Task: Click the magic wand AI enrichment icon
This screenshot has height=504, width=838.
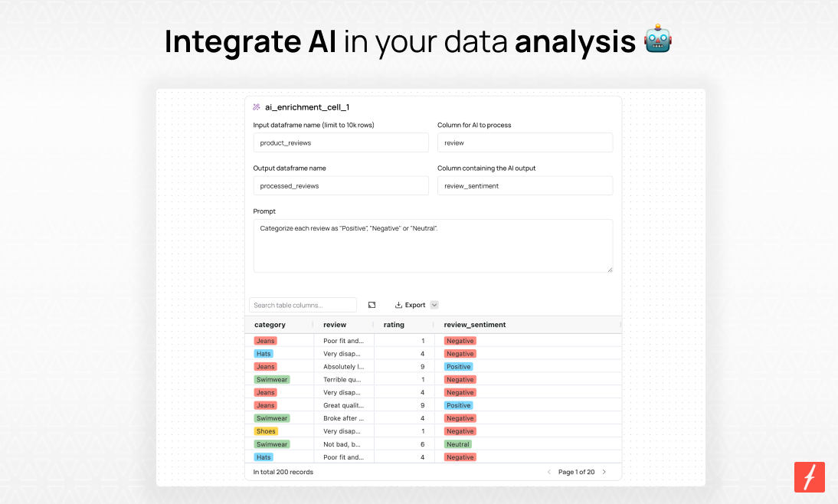Action: click(257, 107)
